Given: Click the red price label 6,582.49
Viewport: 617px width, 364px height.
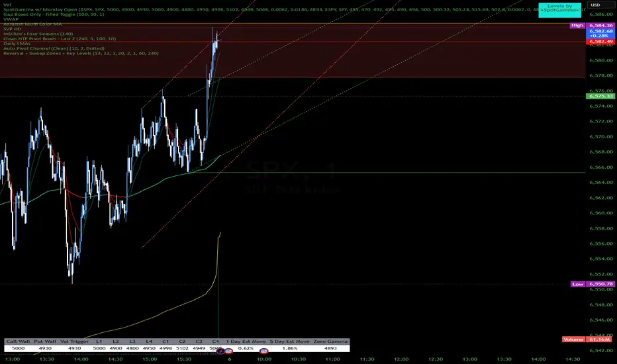Looking at the screenshot, I should (600, 41).
